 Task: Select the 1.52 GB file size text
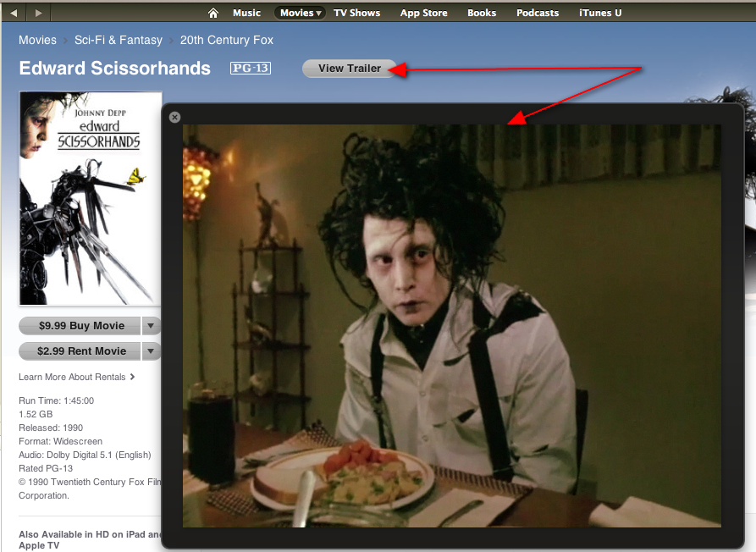pyautogui.click(x=36, y=414)
